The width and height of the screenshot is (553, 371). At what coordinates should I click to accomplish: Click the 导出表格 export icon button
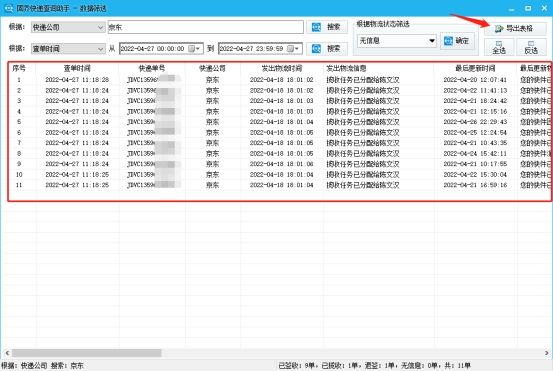515,28
